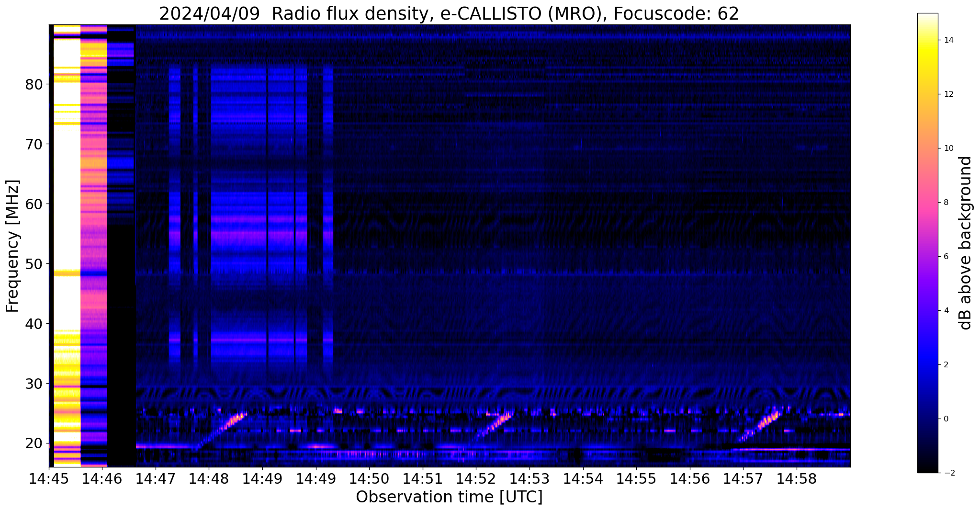Screen dimensions: 980x511
Task: Click the plot title mentioning e-CALLISTO (MRO)
Action: [x=449, y=13]
